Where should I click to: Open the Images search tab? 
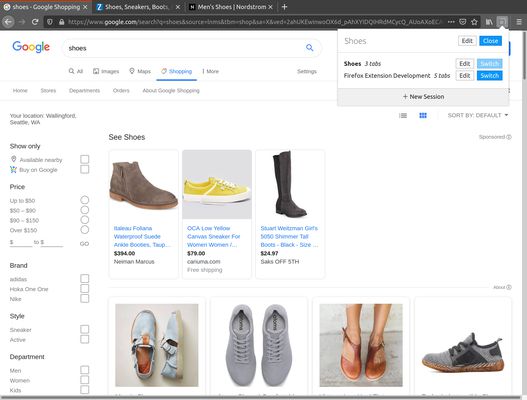click(106, 71)
